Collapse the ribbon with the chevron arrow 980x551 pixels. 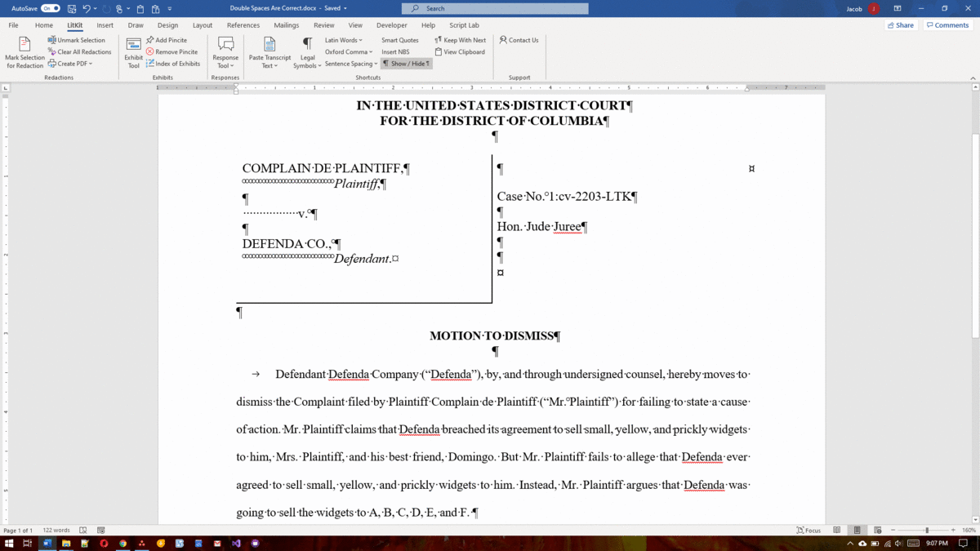click(x=973, y=78)
